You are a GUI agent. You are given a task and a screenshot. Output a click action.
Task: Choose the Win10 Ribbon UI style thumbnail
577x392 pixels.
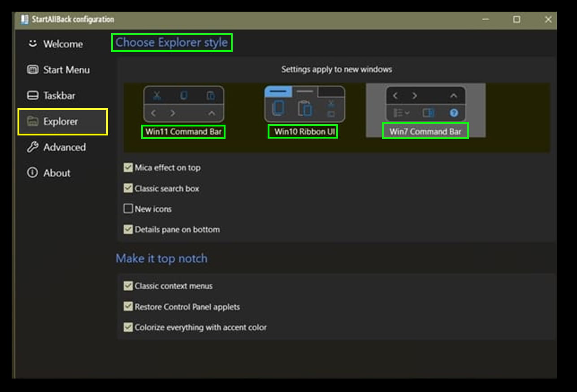tap(304, 104)
